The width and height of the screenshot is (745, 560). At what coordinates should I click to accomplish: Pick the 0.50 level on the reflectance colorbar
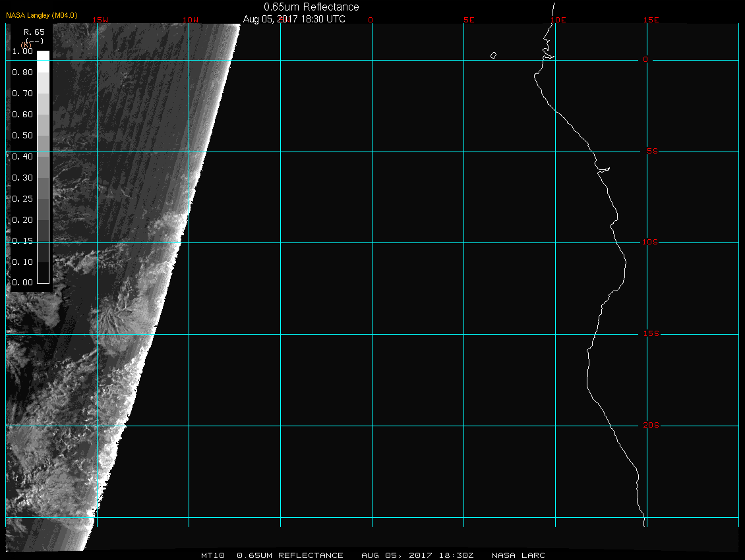pyautogui.click(x=22, y=136)
